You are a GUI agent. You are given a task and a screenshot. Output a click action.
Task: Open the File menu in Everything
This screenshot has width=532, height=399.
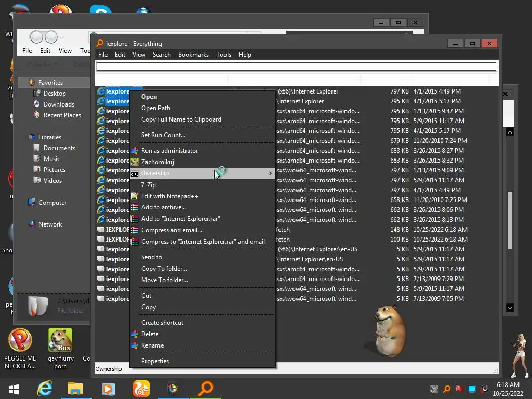tap(103, 55)
